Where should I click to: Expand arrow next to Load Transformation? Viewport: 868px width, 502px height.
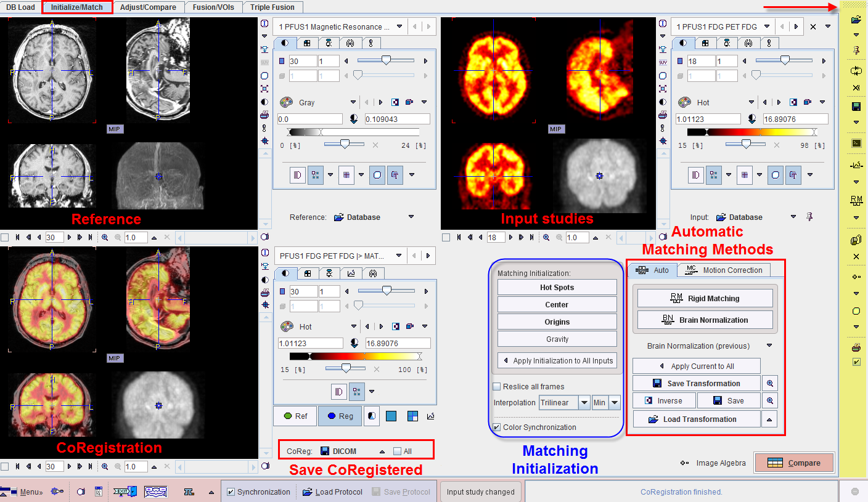click(769, 419)
